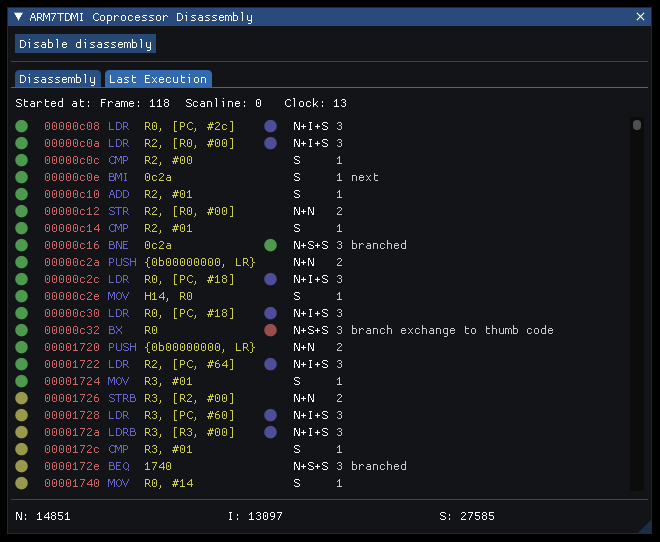
Task: Click 'branched' note on the BEQ row
Action: (379, 466)
